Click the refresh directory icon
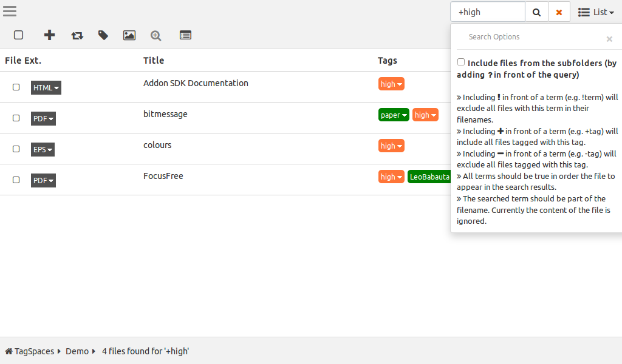The height and width of the screenshot is (364, 622). click(x=77, y=35)
